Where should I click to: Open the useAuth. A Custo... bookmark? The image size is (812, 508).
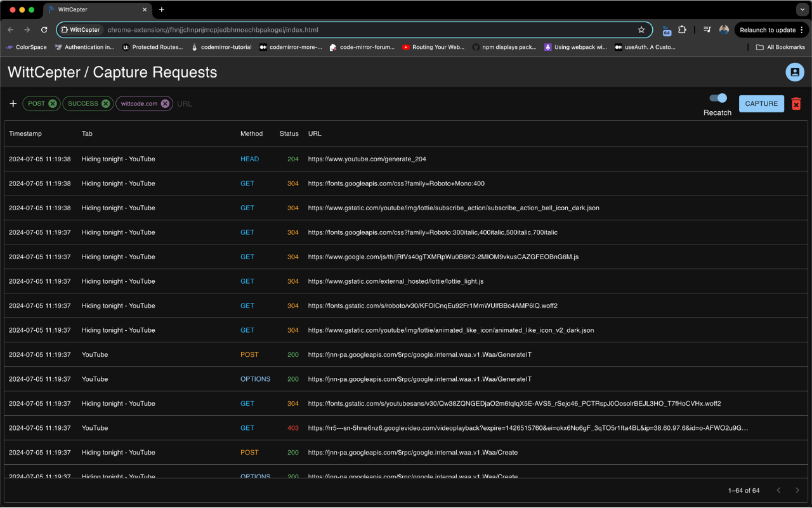645,47
